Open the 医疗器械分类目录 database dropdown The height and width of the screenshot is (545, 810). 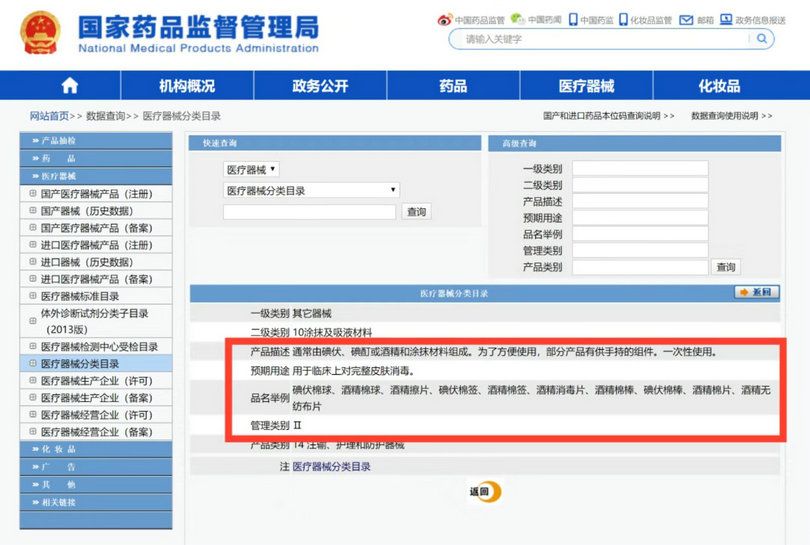(x=311, y=190)
